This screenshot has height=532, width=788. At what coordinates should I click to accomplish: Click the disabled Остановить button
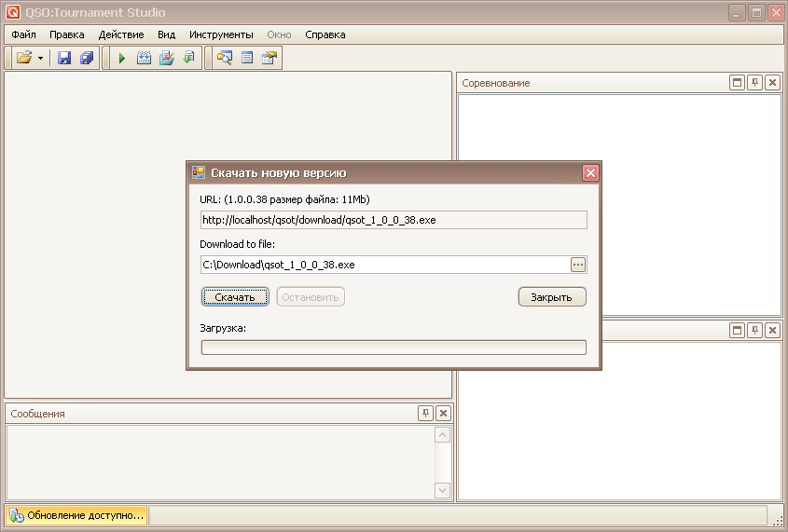[x=311, y=297]
